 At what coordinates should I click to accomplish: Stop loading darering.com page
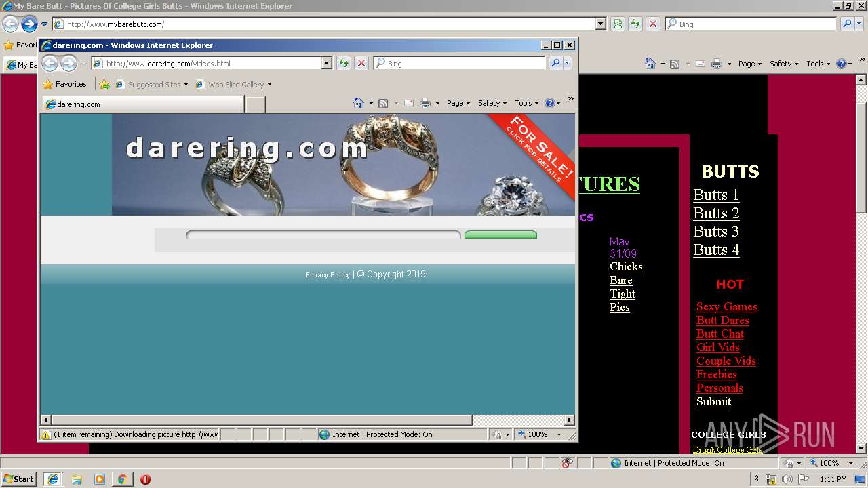[x=361, y=63]
